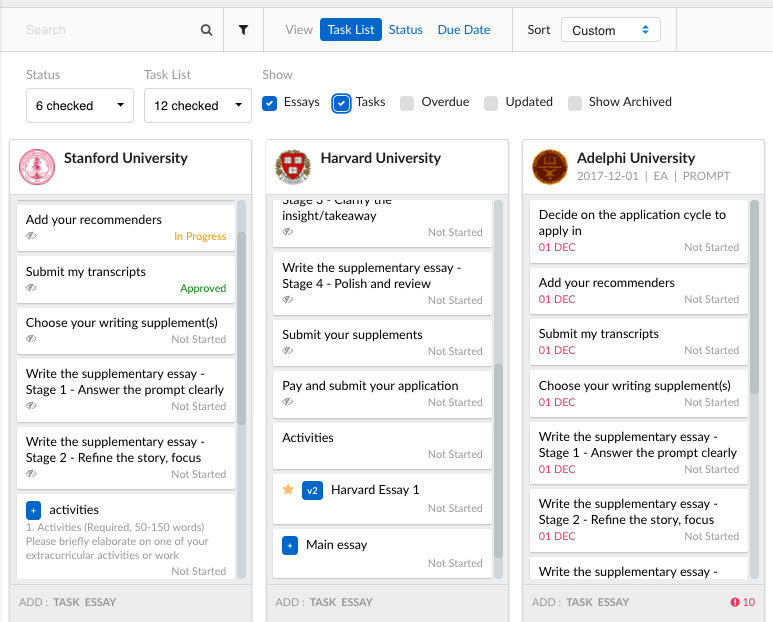Open the Adelphi University column title
The width and height of the screenshot is (773, 622).
[636, 158]
